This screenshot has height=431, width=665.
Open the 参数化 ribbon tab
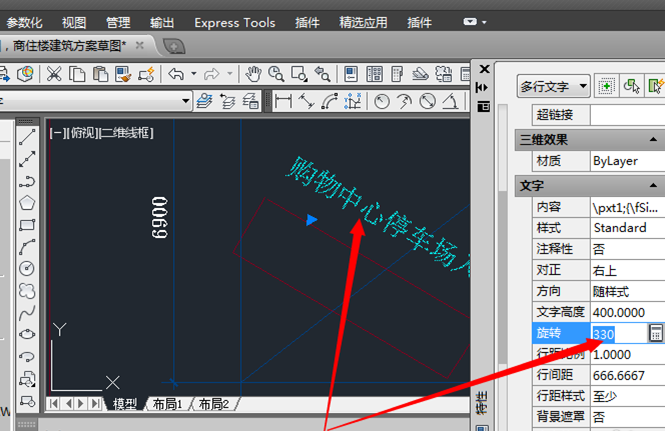pyautogui.click(x=24, y=22)
